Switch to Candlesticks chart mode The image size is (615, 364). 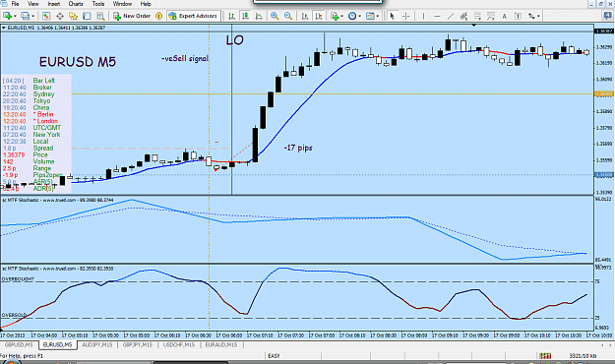246,16
